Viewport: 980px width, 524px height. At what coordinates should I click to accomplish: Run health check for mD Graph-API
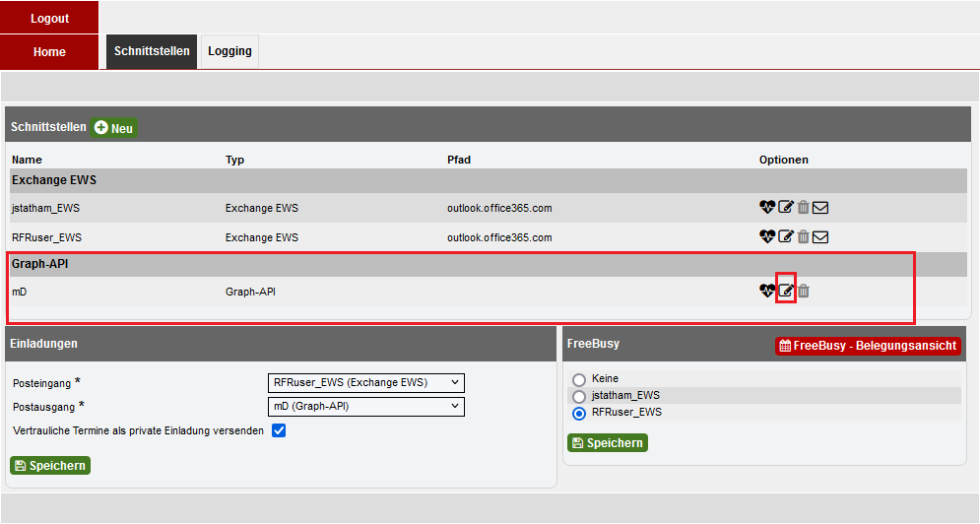coord(767,291)
